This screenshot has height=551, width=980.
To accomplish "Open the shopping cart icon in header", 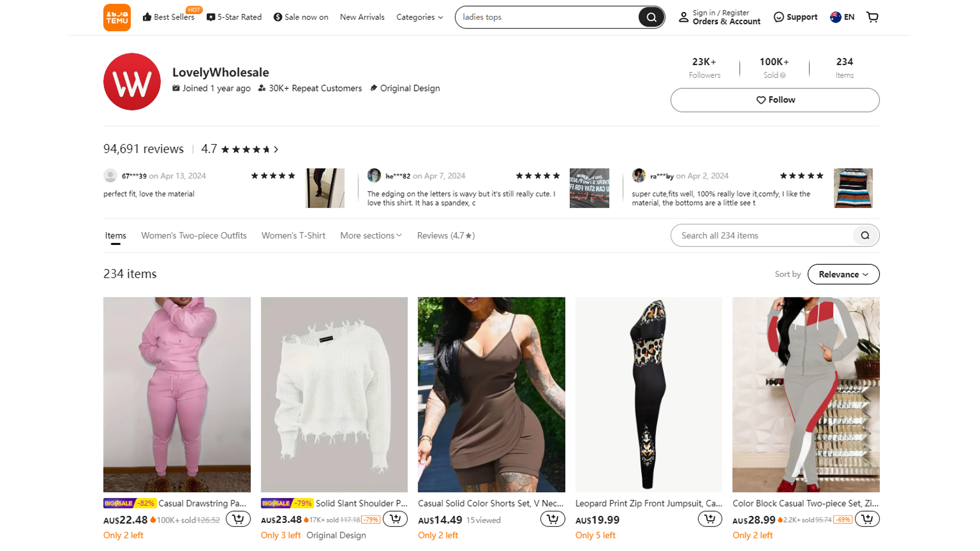I will (872, 17).
